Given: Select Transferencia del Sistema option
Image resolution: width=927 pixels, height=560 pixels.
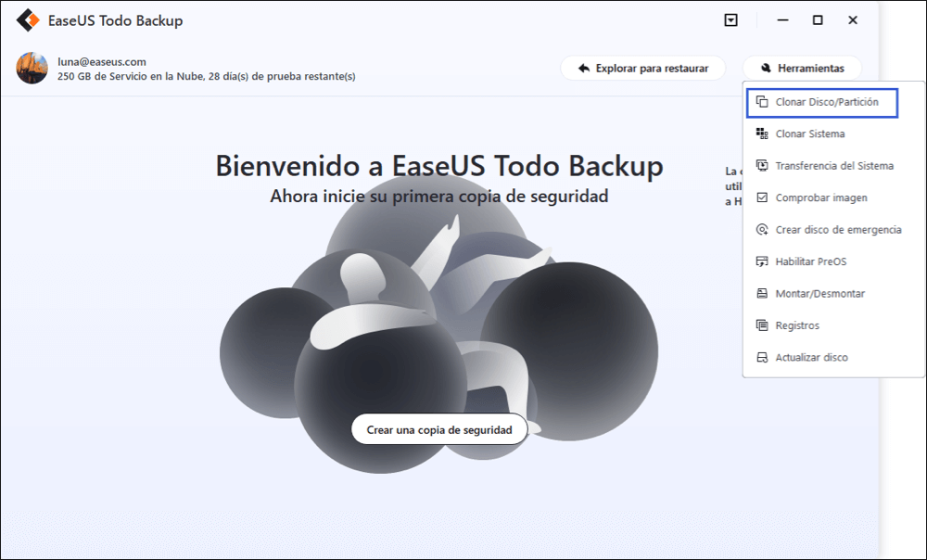Looking at the screenshot, I should pos(833,166).
